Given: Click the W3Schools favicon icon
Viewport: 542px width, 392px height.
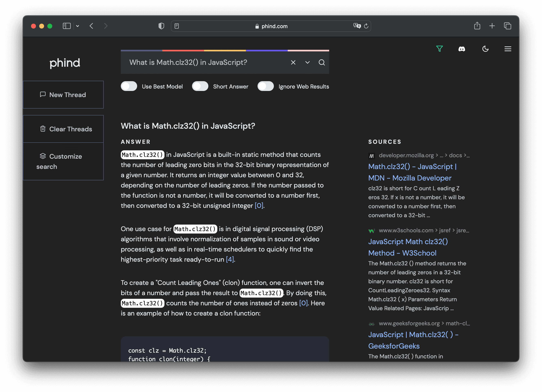Looking at the screenshot, I should coord(372,231).
